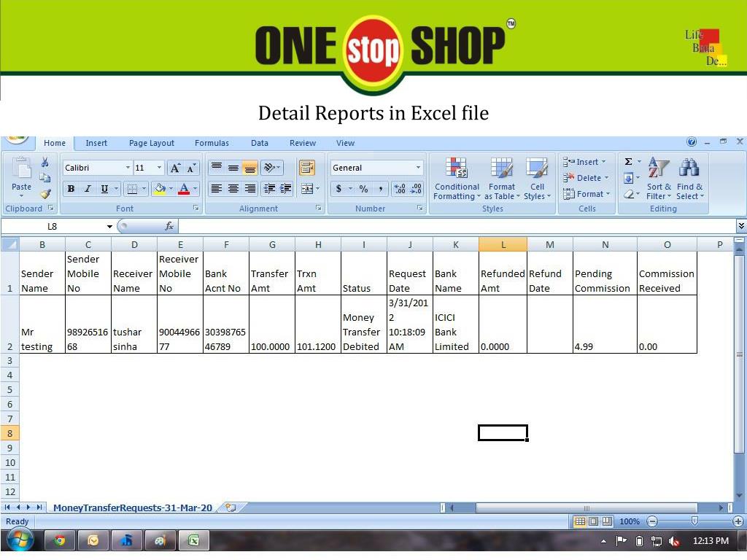This screenshot has height=560, width=747.
Task: Apply the red Font Color
Action: tap(184, 189)
